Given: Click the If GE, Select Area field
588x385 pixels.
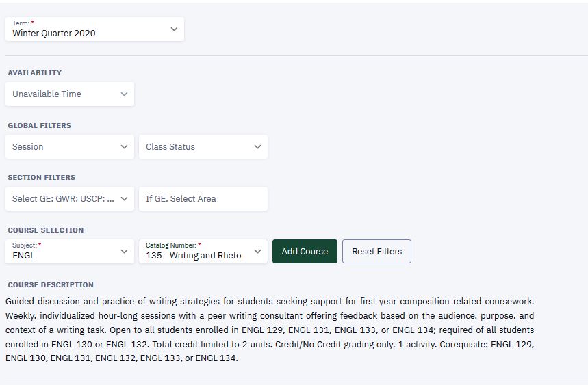Looking at the screenshot, I should (x=203, y=199).
